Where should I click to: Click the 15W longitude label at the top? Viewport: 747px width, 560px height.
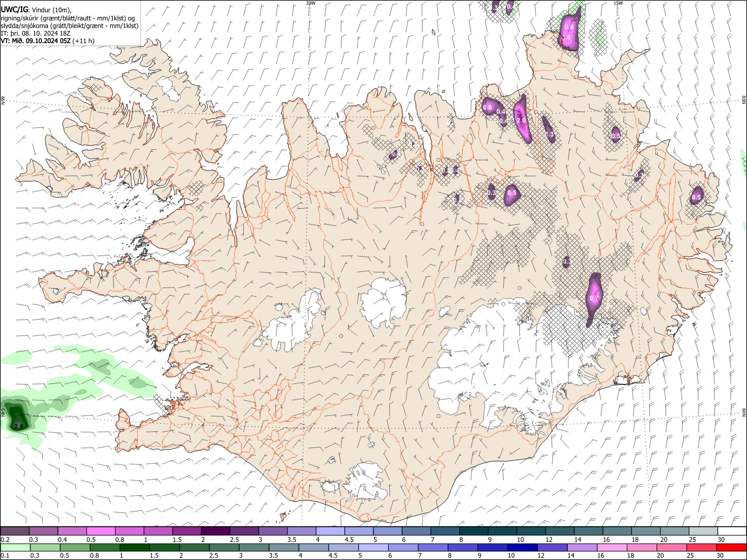(x=618, y=3)
